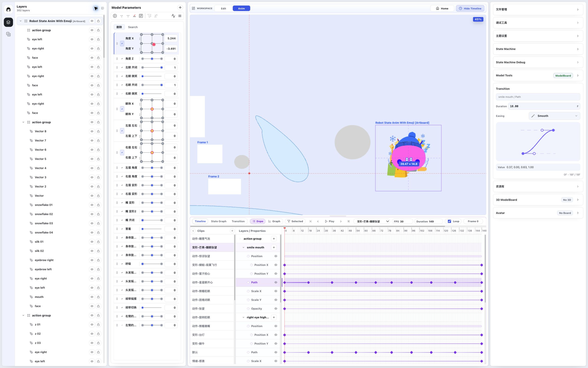
Task: Hide the eyebrow right layer
Action: 92,260
